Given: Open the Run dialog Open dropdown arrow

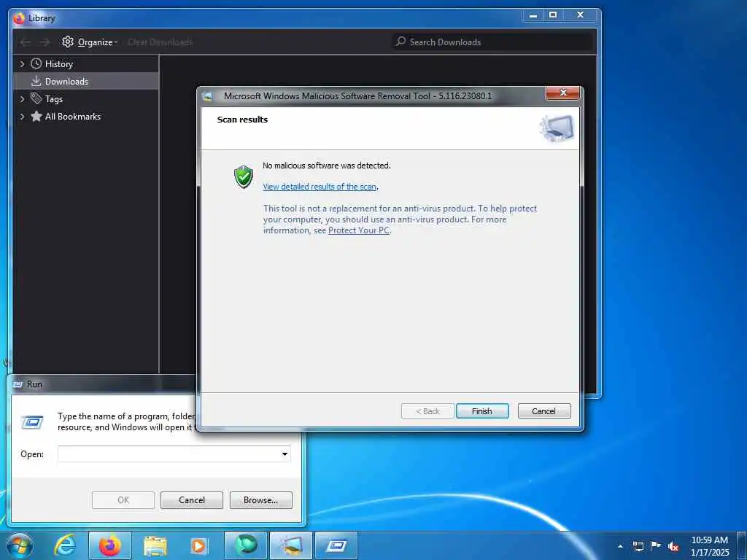Looking at the screenshot, I should tap(285, 454).
